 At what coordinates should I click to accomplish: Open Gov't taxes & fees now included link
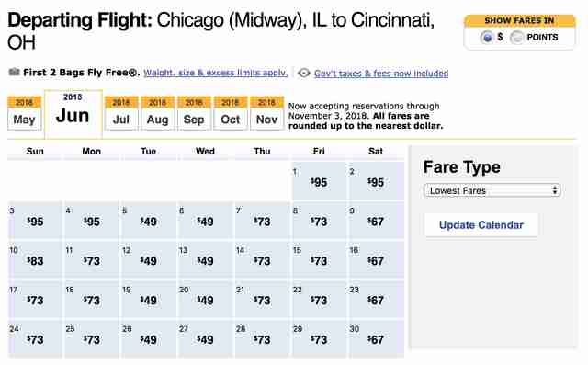[381, 74]
